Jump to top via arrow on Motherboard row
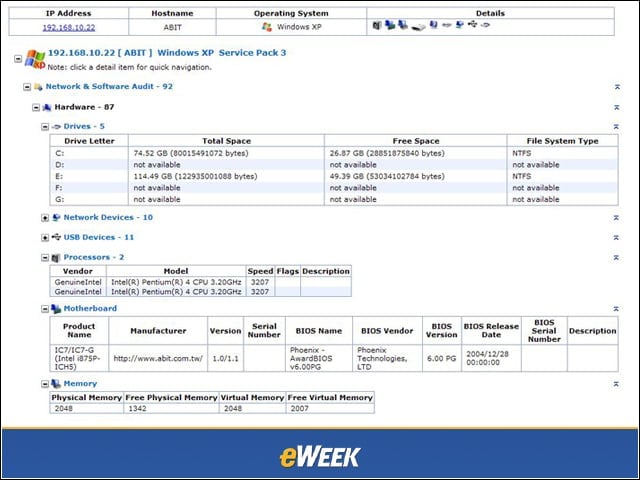The image size is (640, 480). pyautogui.click(x=616, y=309)
